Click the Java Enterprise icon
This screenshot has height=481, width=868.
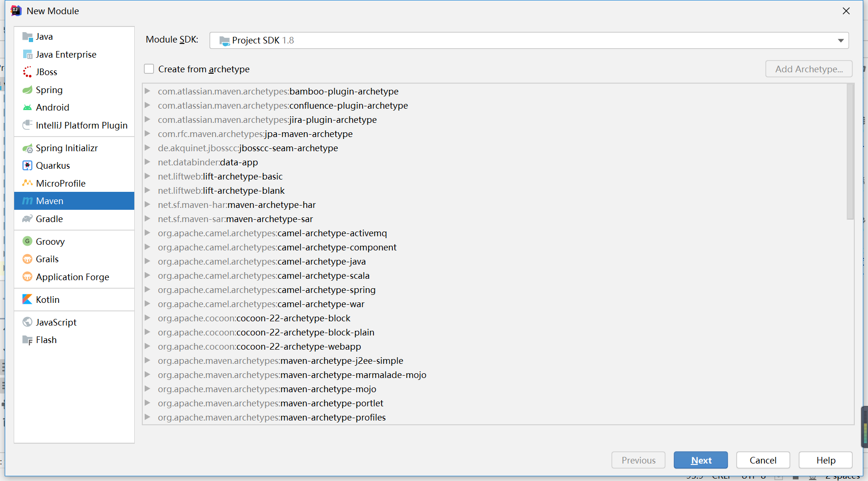[27, 54]
